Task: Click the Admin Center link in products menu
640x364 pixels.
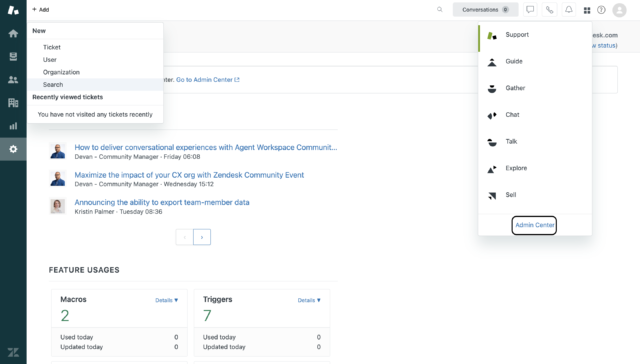Action: coord(534,225)
